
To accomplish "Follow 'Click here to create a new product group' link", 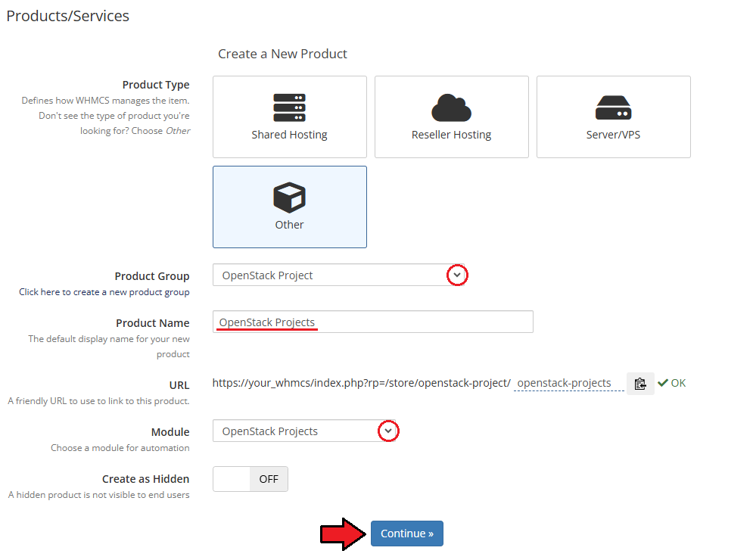I will click(104, 292).
